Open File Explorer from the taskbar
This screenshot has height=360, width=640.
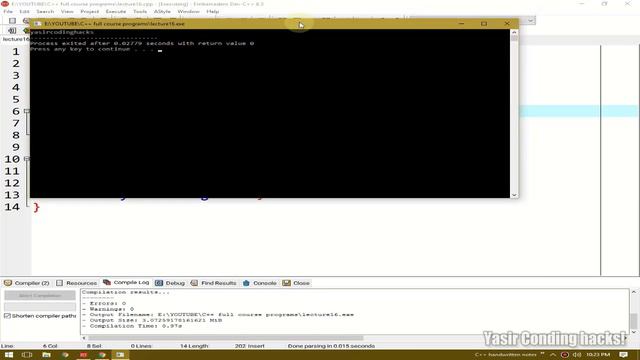click(46, 355)
